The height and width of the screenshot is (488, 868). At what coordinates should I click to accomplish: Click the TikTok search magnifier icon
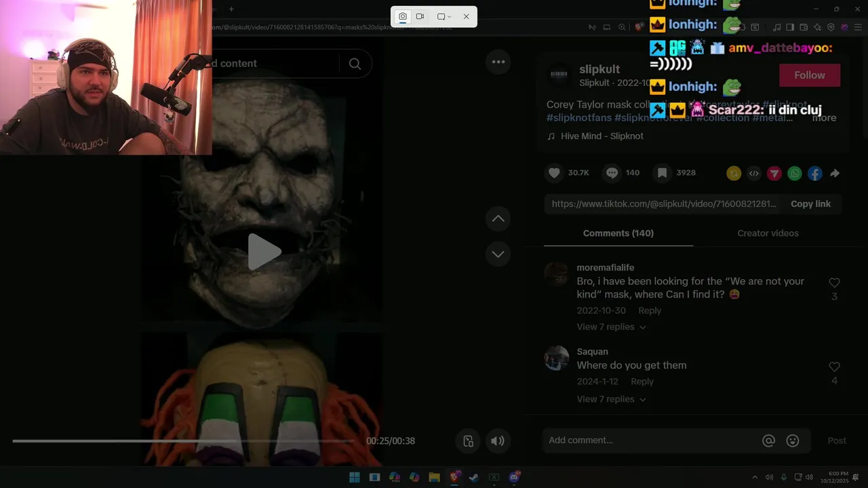pyautogui.click(x=355, y=64)
